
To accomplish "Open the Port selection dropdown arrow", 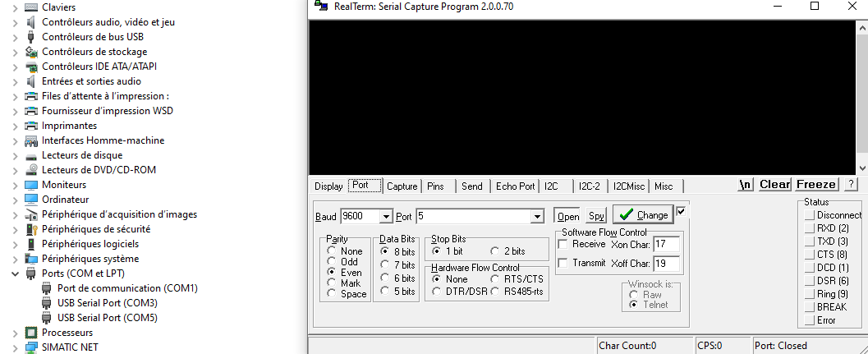I will pos(537,217).
